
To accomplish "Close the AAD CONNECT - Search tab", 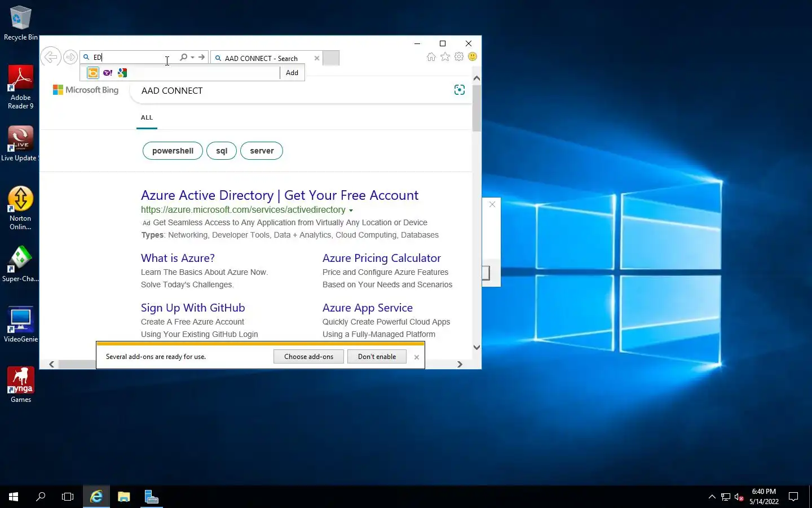I will pyautogui.click(x=317, y=58).
